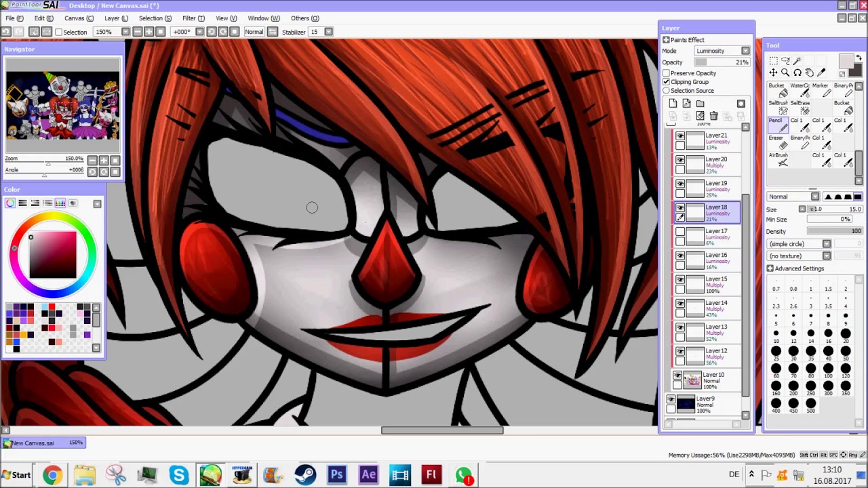
Task: Choose the AirBrush tool
Action: [778, 160]
